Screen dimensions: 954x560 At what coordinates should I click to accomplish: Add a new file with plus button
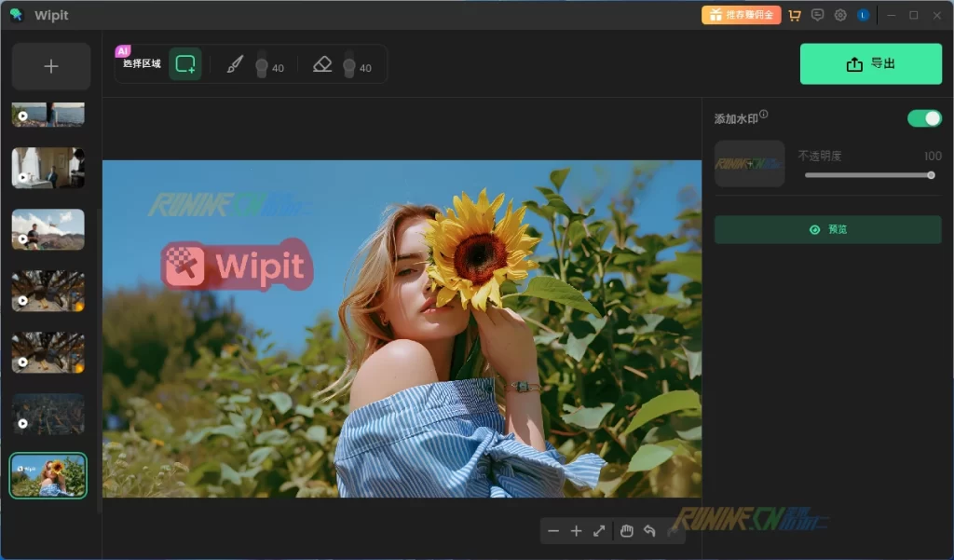(51, 66)
